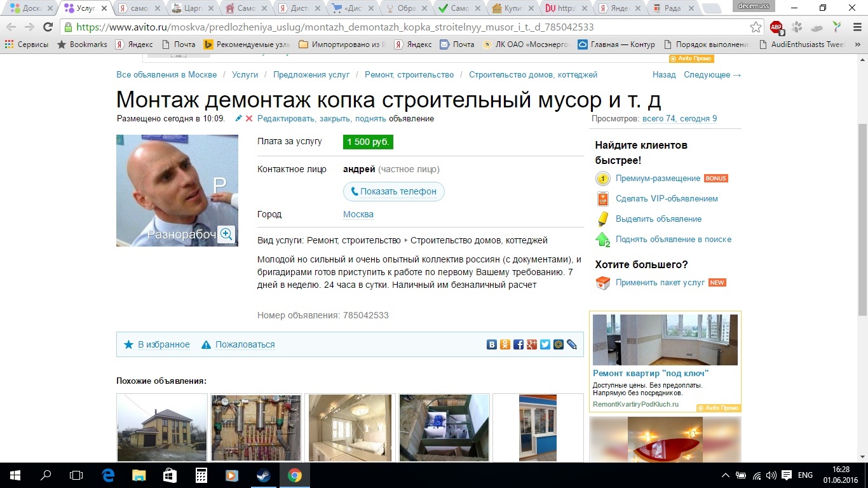Click the package box icon for пакет услуг
Image resolution: width=868 pixels, height=488 pixels.
602,283
